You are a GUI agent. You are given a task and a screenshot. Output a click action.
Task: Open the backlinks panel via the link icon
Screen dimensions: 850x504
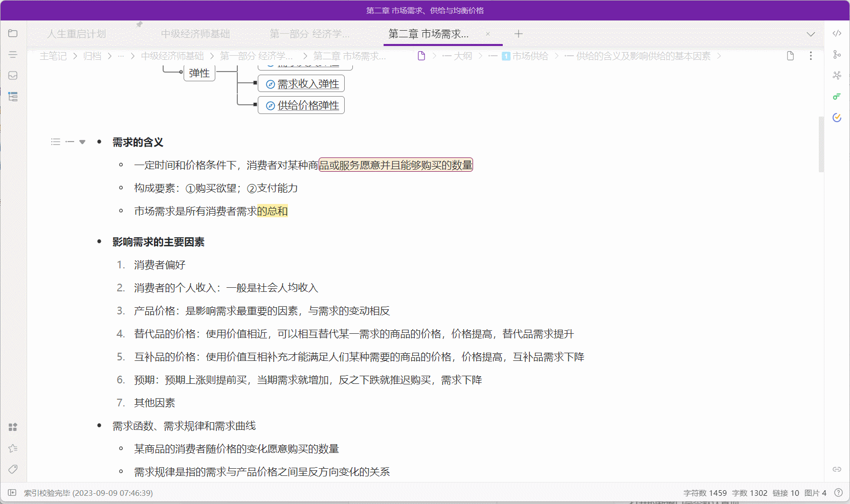point(837,469)
